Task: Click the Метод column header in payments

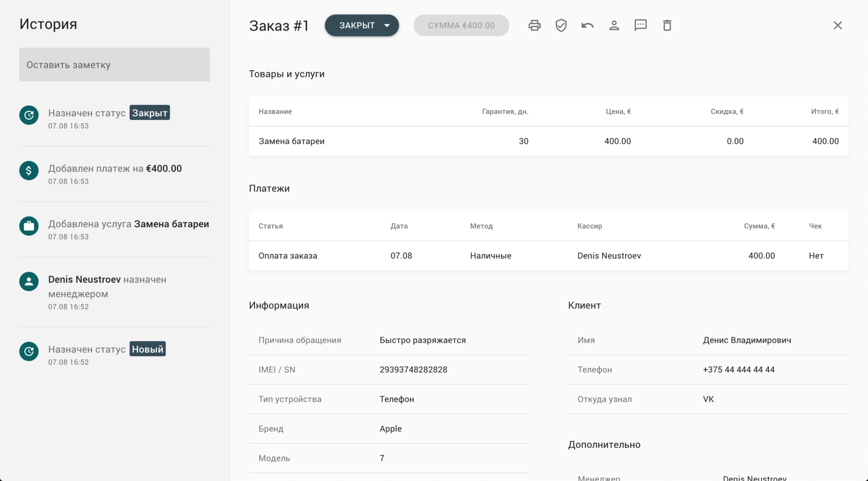Action: [482, 226]
